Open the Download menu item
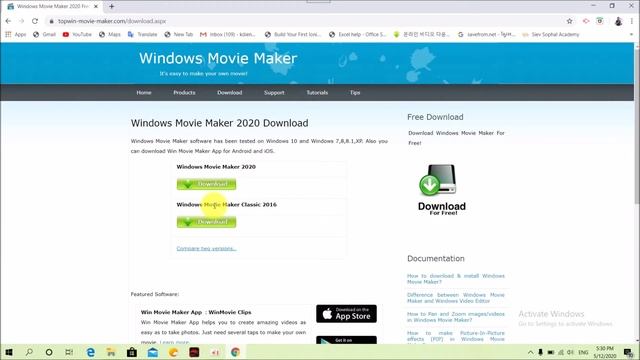This screenshot has width=640, height=360. pyautogui.click(x=229, y=93)
